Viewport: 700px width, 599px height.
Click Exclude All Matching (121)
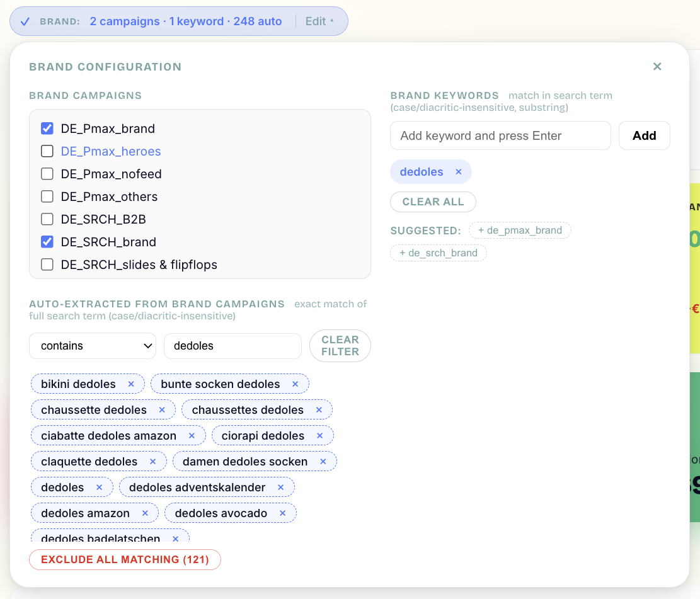tap(125, 560)
